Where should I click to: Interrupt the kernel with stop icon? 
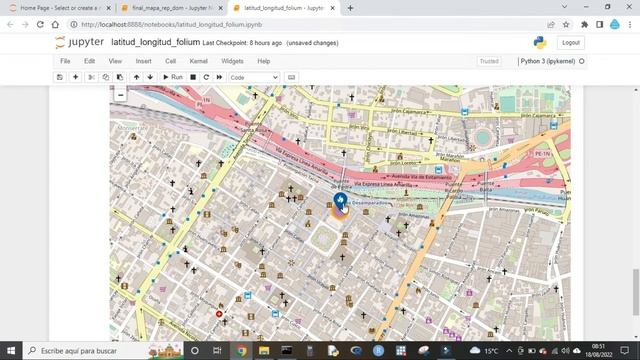coord(193,77)
